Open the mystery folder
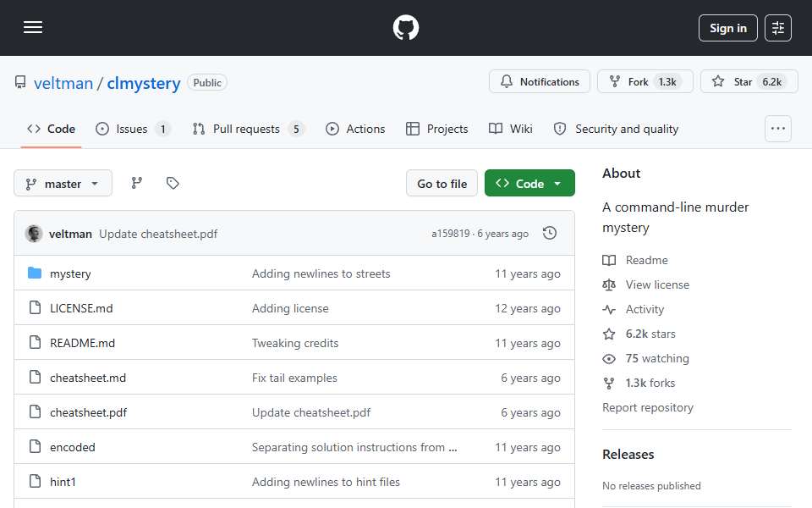The height and width of the screenshot is (508, 812). pos(70,273)
